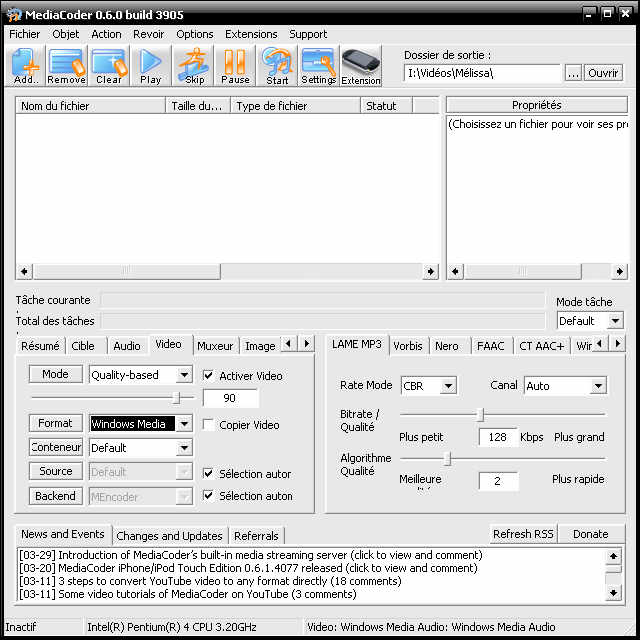Switch to the Vorbis tab

click(x=407, y=346)
